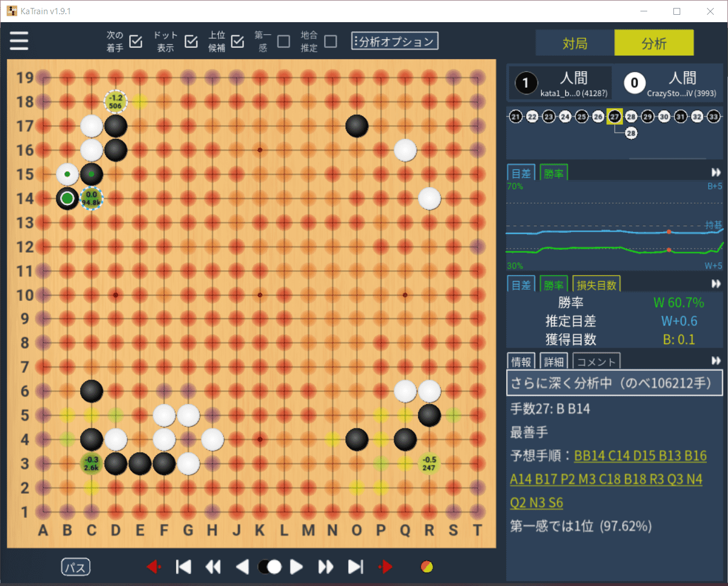Toggle 目差 graph button above chart
The image size is (728, 586).
pyautogui.click(x=522, y=173)
